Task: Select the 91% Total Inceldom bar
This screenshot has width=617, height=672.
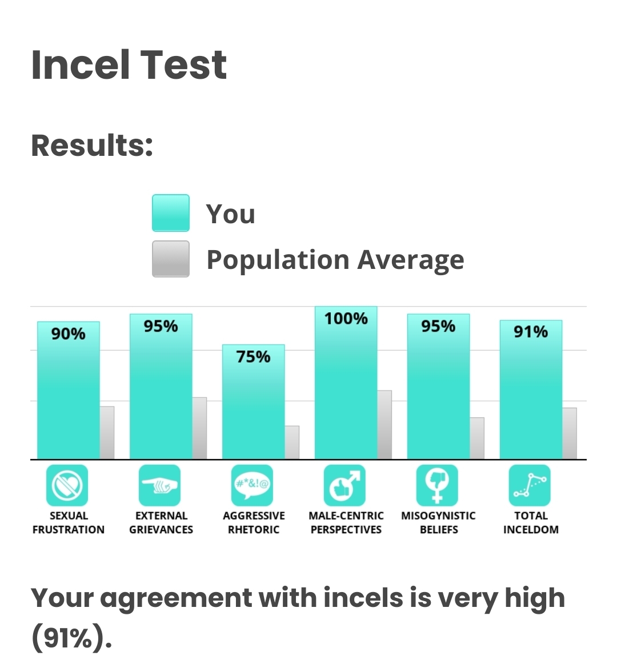Action: pyautogui.click(x=531, y=389)
